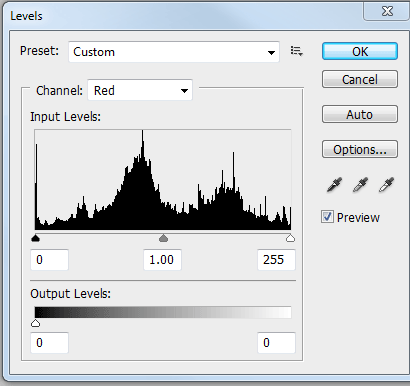Toggle the Preview checkbox
Viewport: 410px width, 386px height.
coord(327,217)
